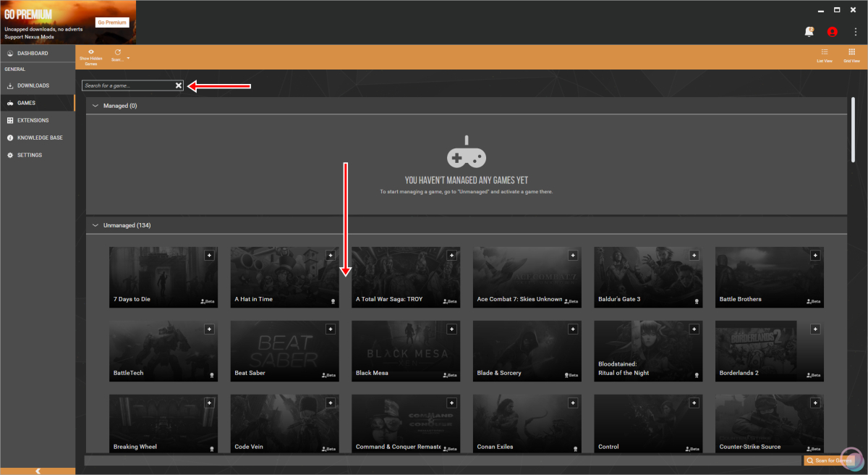
Task: Open the Downloads page
Action: click(38, 85)
